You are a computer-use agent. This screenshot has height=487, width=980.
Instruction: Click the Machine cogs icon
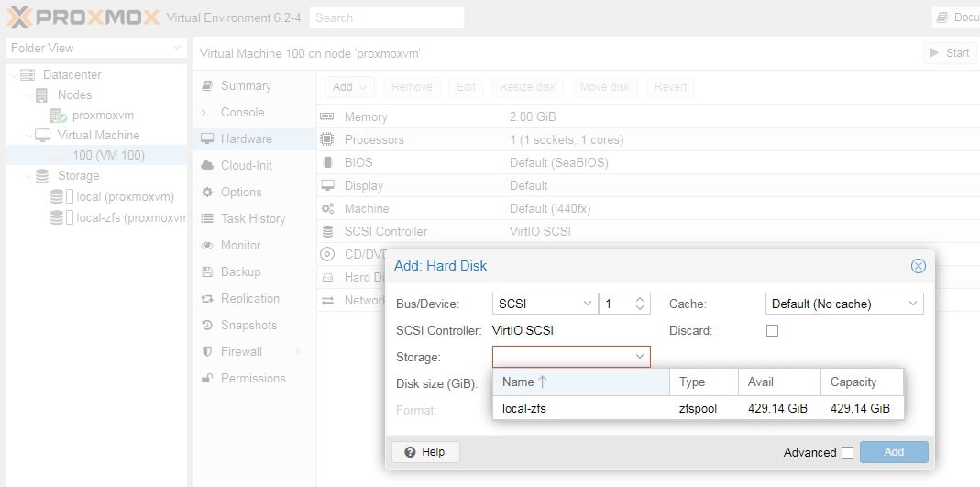click(327, 209)
